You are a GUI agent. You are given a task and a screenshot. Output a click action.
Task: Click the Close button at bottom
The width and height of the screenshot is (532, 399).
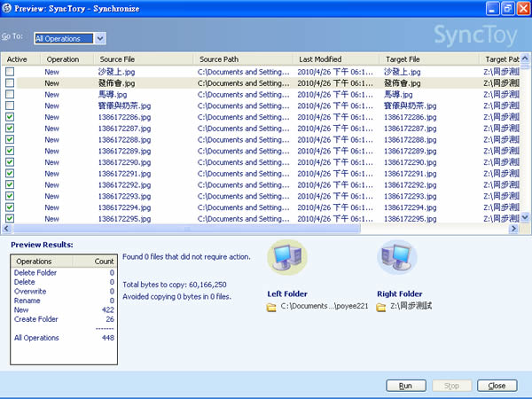click(497, 386)
